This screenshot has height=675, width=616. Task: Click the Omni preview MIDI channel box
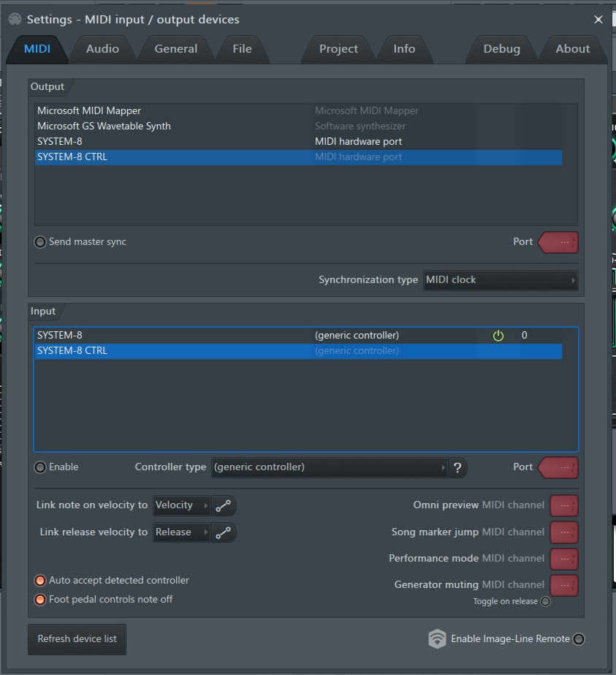564,505
